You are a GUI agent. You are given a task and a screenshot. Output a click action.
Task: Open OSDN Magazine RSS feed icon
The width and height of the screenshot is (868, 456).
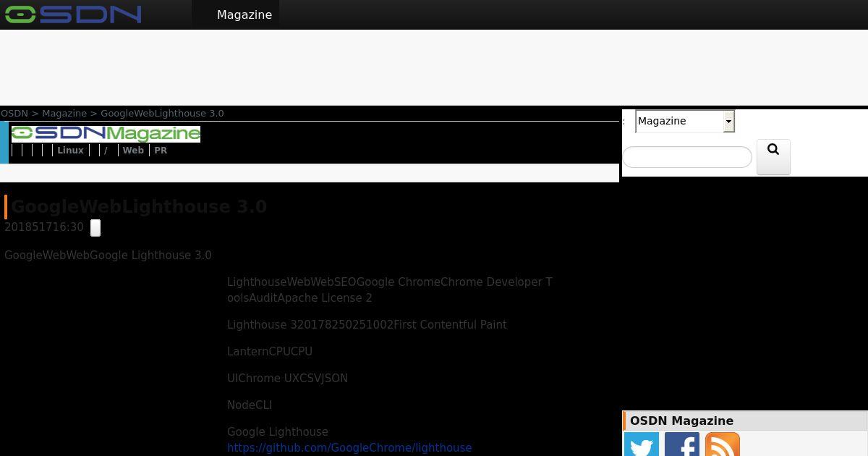point(723,444)
